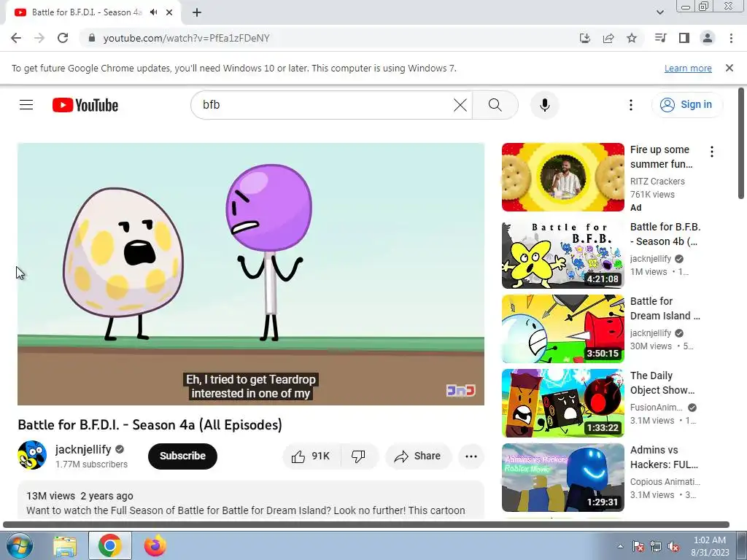Click the share page icon in the address bar

tap(608, 38)
